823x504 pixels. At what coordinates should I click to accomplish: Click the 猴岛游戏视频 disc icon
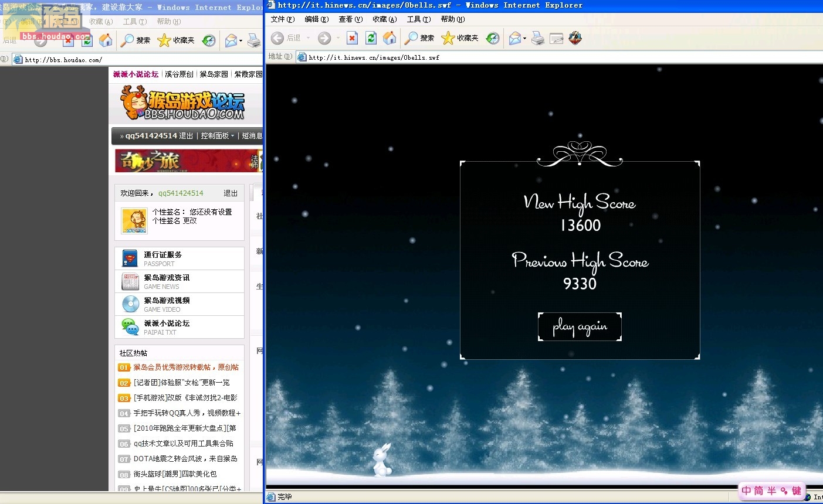click(x=130, y=304)
